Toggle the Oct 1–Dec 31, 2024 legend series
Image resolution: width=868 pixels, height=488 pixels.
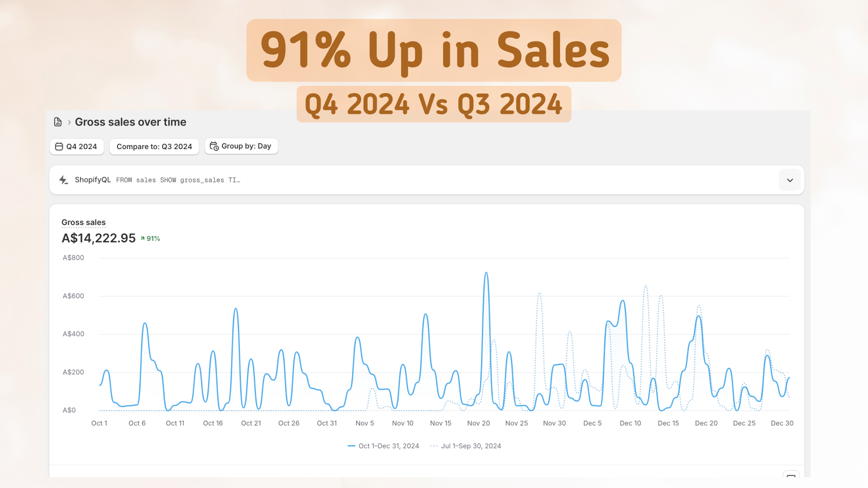[383, 446]
